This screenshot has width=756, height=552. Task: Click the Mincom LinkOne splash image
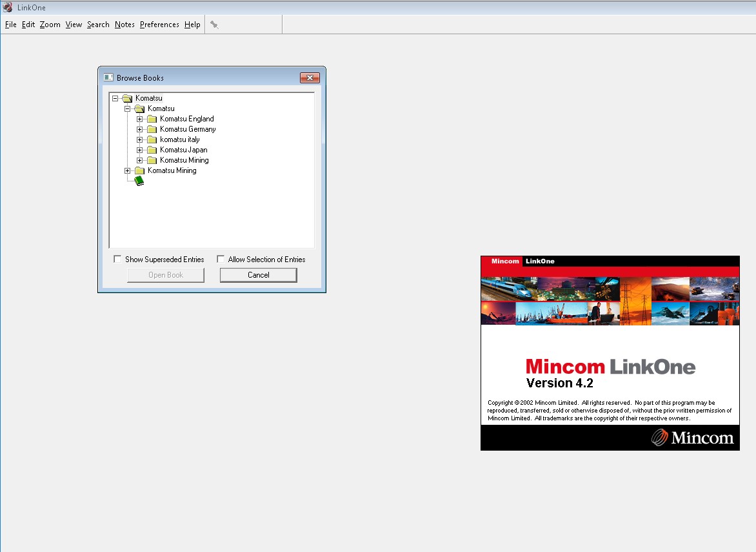(610, 353)
